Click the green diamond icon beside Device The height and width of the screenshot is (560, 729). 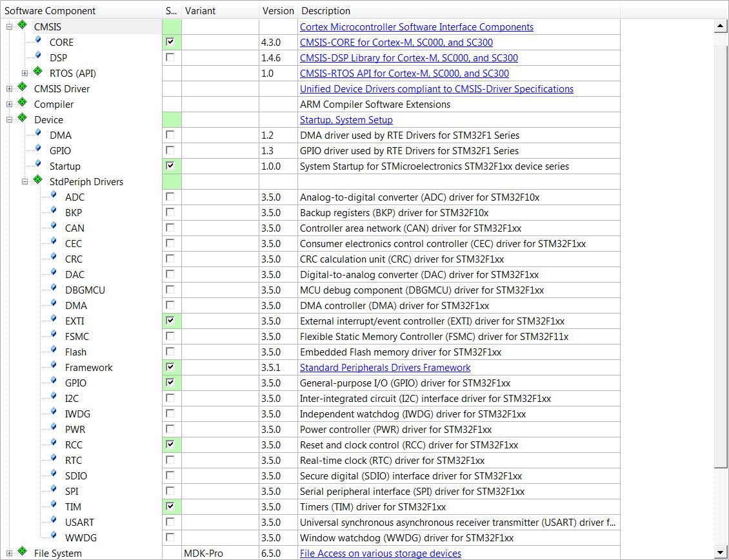(x=23, y=117)
